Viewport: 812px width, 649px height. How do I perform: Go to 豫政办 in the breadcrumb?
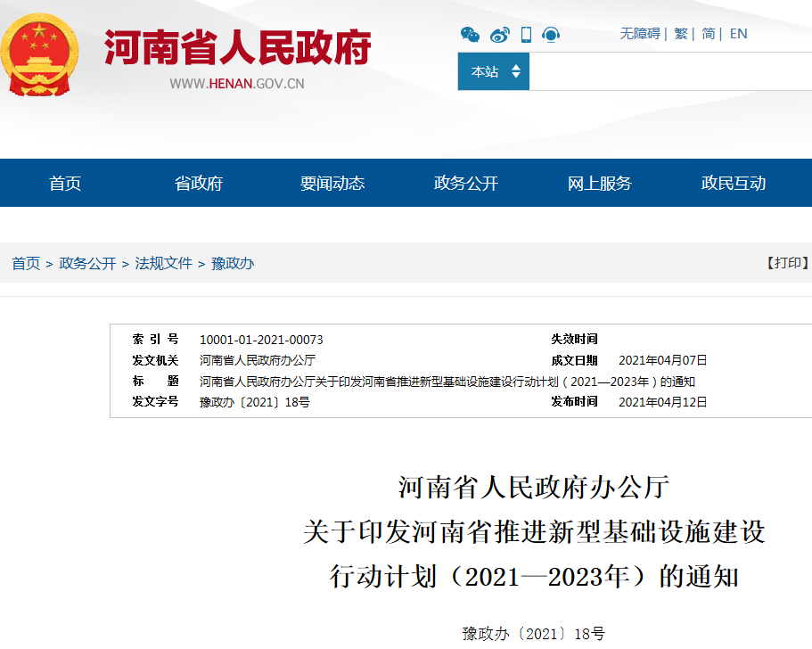pyautogui.click(x=233, y=263)
